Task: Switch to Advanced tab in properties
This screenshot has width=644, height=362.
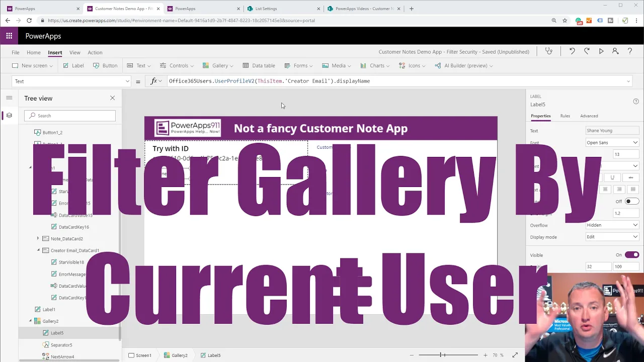Action: coord(589,116)
